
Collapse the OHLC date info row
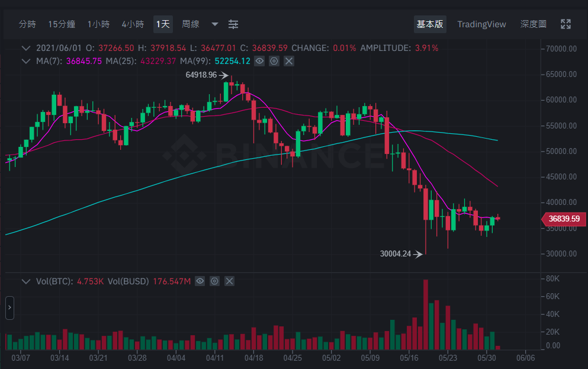pos(26,48)
